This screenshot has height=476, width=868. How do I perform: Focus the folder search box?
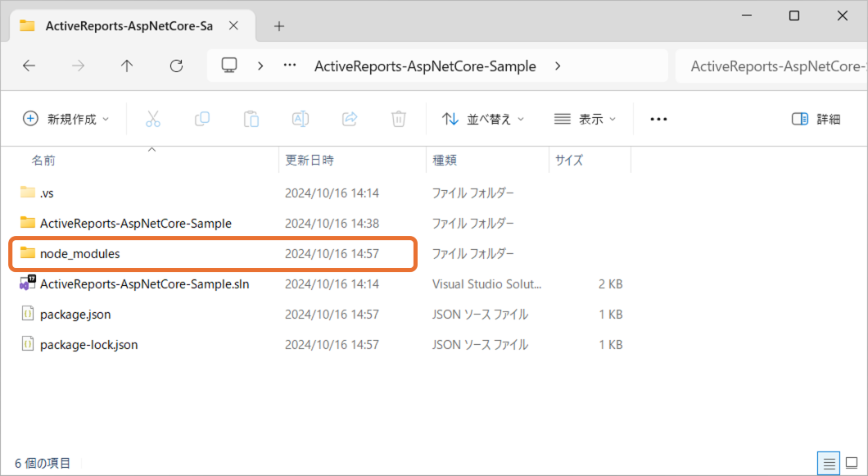click(x=771, y=66)
